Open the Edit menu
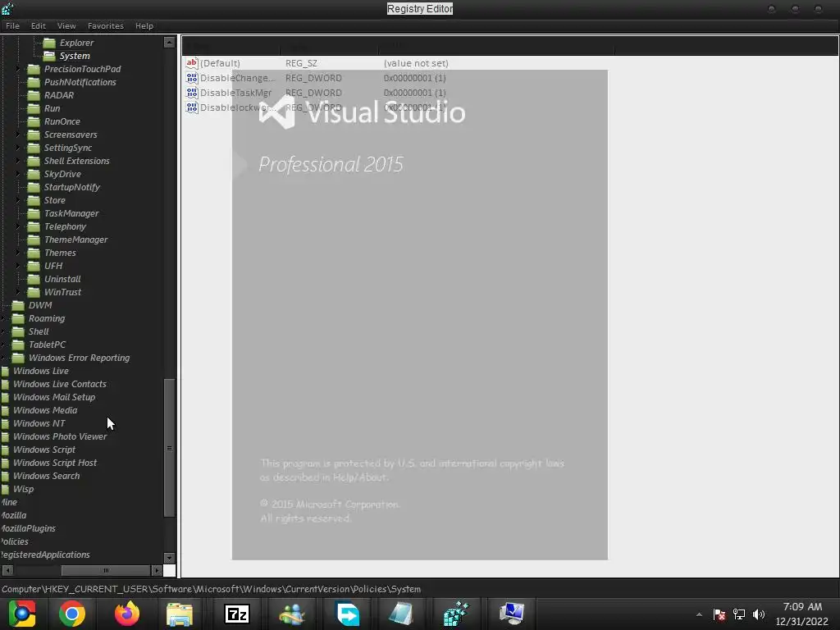 click(x=38, y=25)
